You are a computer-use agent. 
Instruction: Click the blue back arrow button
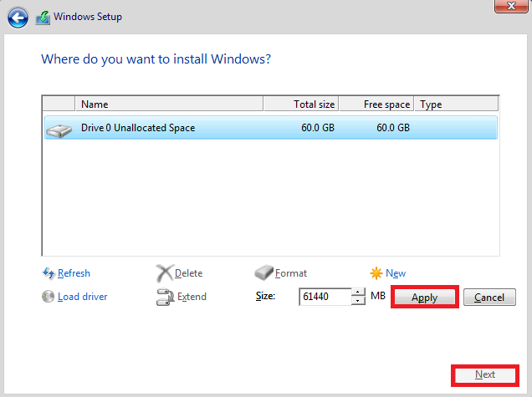18,18
